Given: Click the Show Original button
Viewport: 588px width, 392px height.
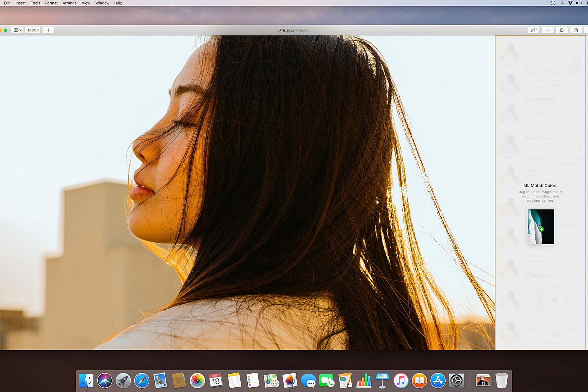Looking at the screenshot, I should 554,334.
